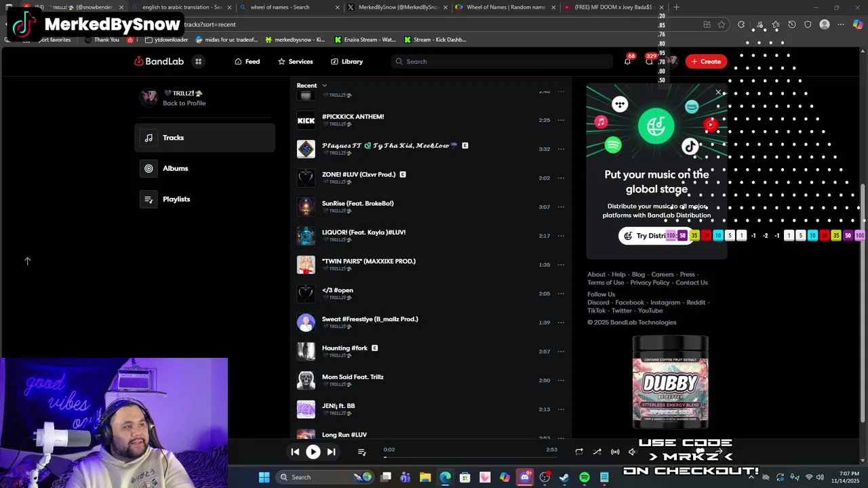Close the distribution promo card
Screen dimensions: 868x488
718,92
